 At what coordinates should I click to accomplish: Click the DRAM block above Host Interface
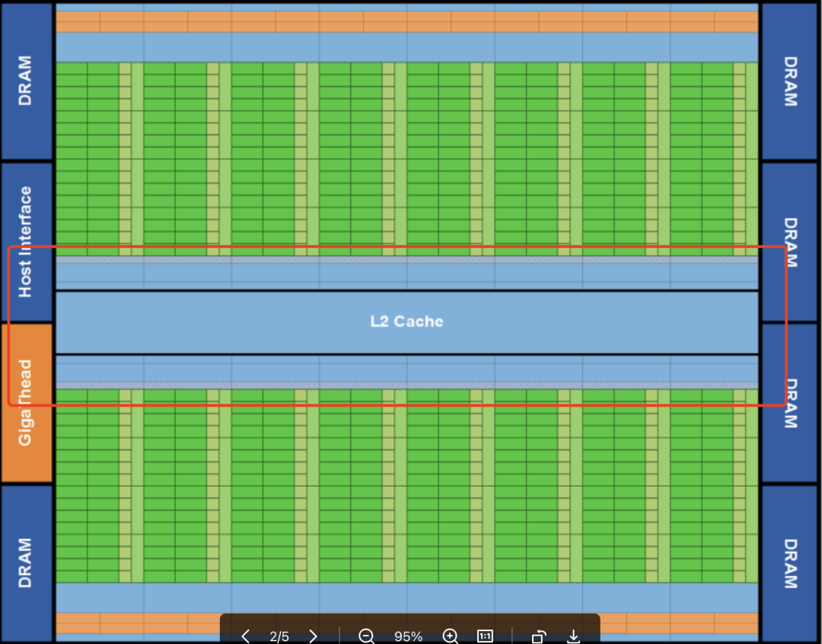tap(26, 80)
